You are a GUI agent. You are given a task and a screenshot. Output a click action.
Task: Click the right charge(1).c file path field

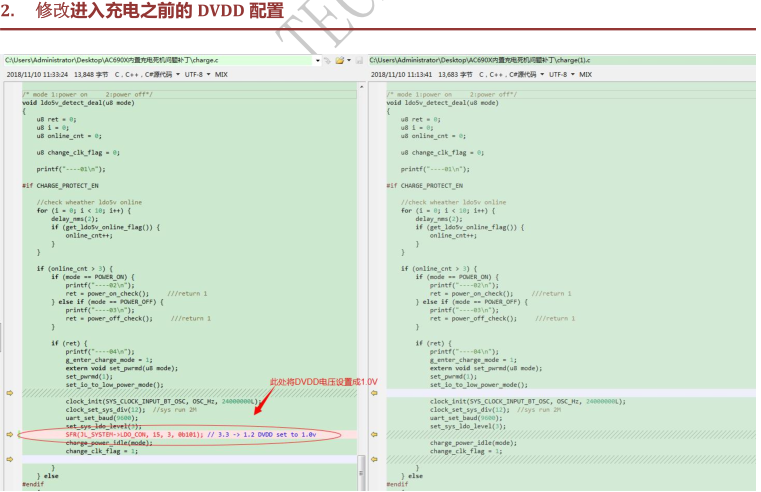(x=562, y=60)
